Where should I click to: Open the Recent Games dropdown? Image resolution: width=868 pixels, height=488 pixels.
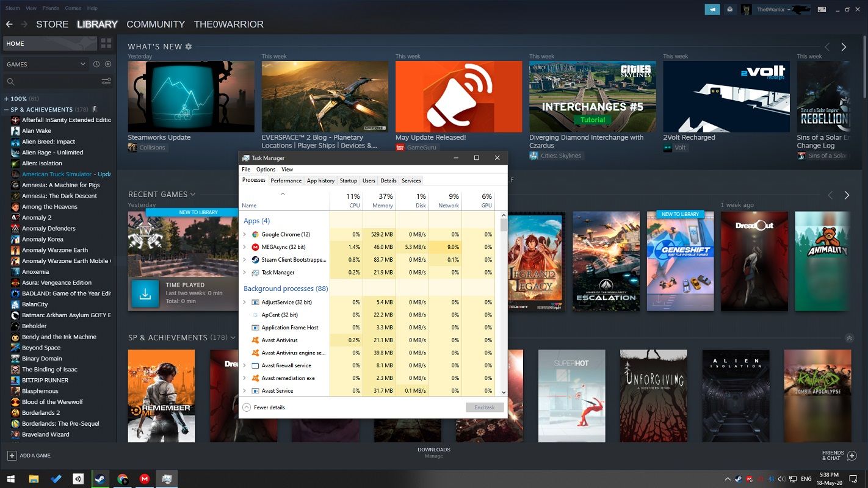pos(193,195)
